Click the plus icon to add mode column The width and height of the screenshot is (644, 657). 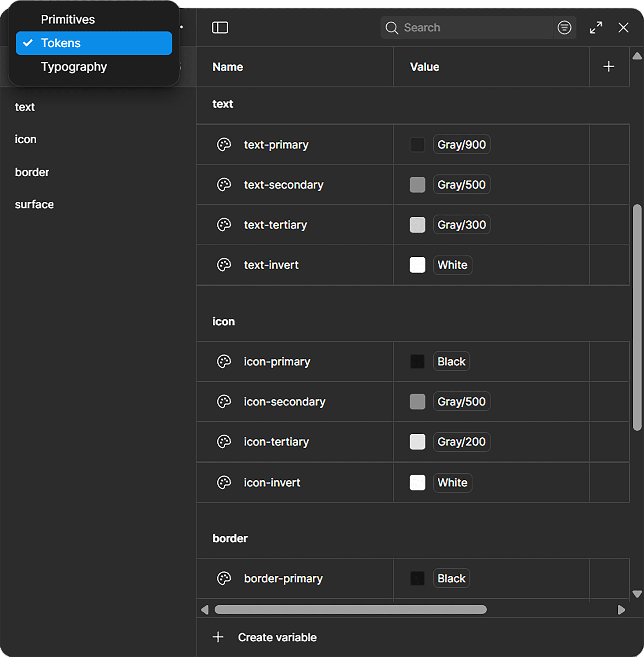(x=609, y=67)
